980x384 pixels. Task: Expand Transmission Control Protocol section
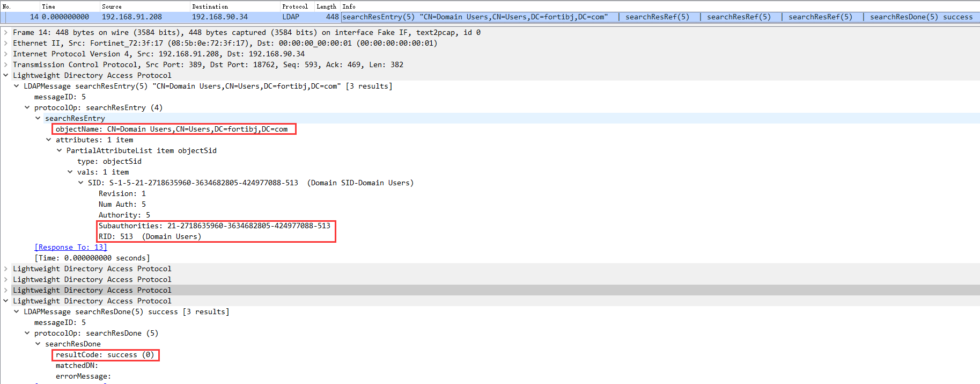[6, 64]
